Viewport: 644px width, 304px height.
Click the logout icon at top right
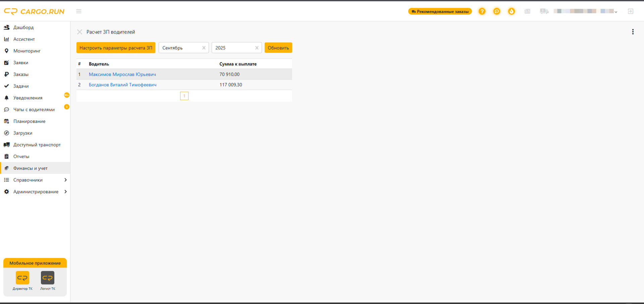click(x=631, y=11)
